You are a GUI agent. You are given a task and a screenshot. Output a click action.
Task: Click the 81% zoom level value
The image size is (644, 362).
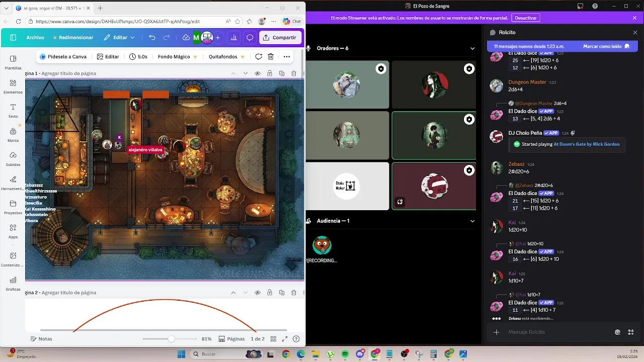pos(206,339)
